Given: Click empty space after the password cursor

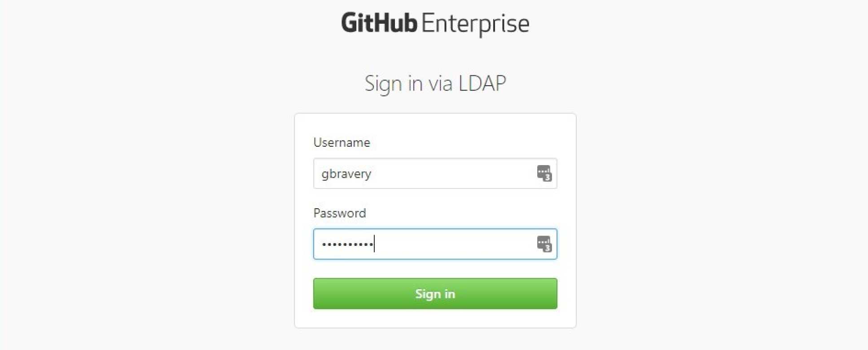Looking at the screenshot, I should [453, 244].
